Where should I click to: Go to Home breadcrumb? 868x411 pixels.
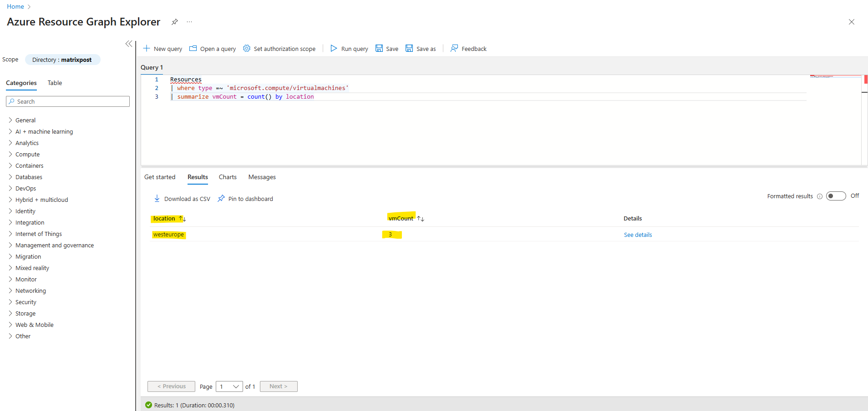[x=15, y=6]
